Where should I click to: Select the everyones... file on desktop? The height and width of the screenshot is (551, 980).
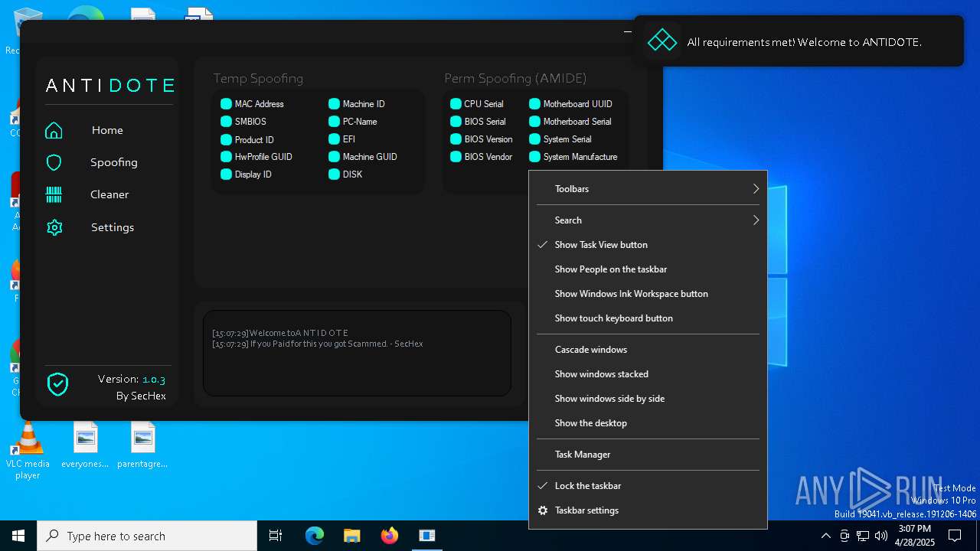85,445
